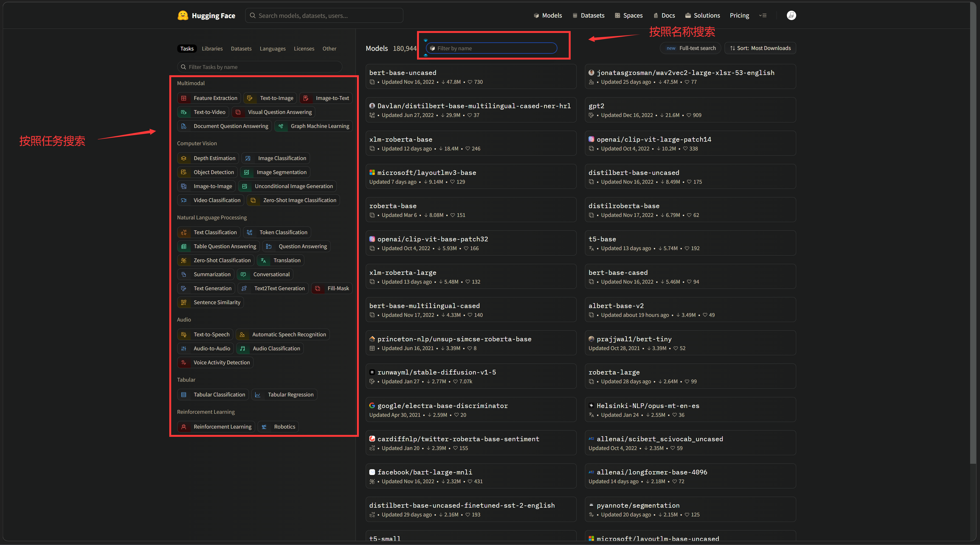Switch to the Other tab

click(x=330, y=49)
